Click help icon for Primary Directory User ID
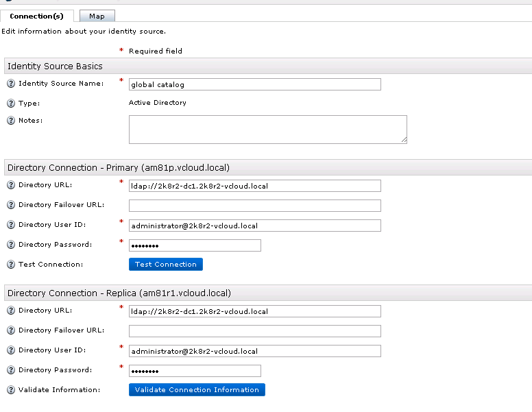The height and width of the screenshot is (412, 532). [11, 225]
